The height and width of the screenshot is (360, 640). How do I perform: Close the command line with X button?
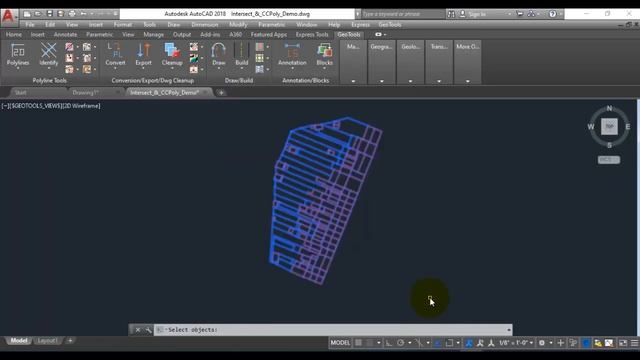pyautogui.click(x=138, y=330)
